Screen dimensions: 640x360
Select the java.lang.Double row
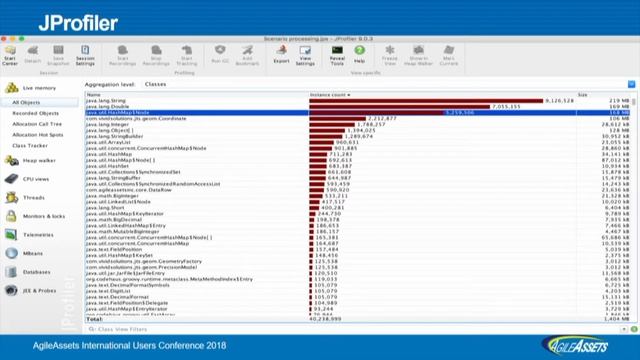click(358, 107)
